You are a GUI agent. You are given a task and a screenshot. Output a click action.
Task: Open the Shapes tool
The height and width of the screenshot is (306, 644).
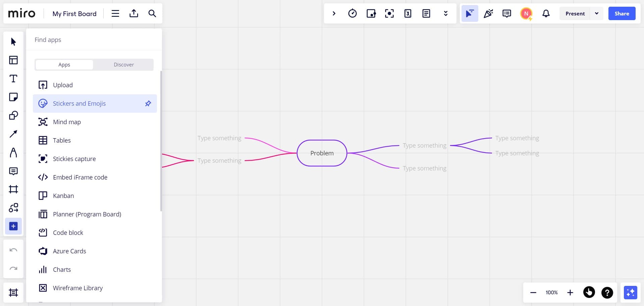pyautogui.click(x=13, y=115)
